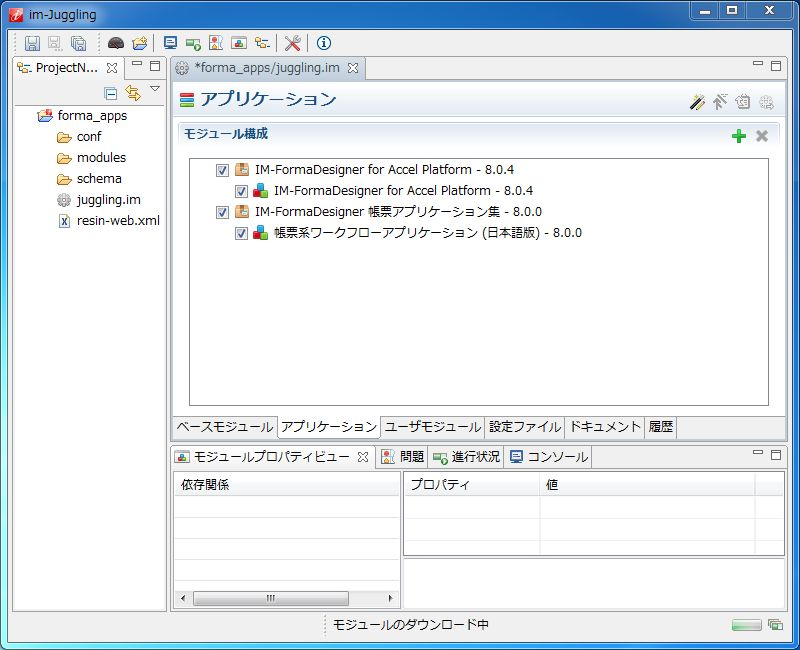Open console monitor toolbar icon
This screenshot has width=800, height=650.
point(170,43)
